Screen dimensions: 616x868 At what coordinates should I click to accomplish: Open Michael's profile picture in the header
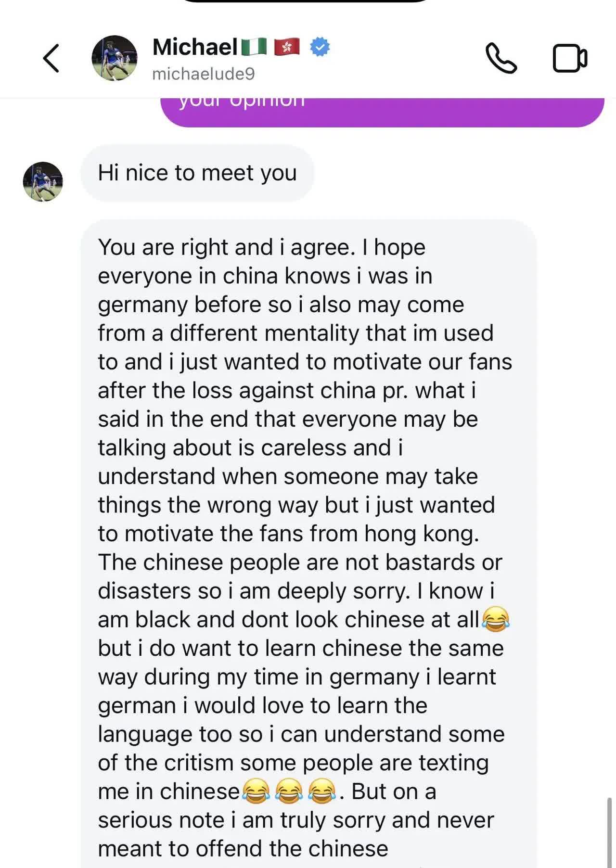click(x=115, y=58)
